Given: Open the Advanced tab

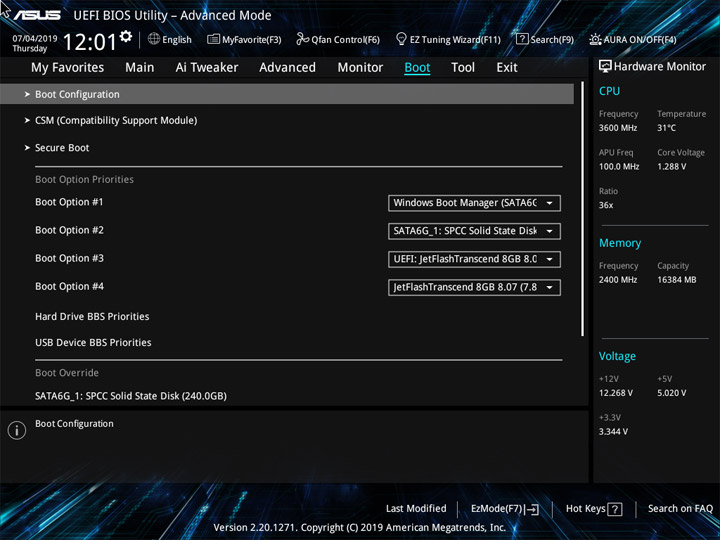Looking at the screenshot, I should pyautogui.click(x=287, y=68).
